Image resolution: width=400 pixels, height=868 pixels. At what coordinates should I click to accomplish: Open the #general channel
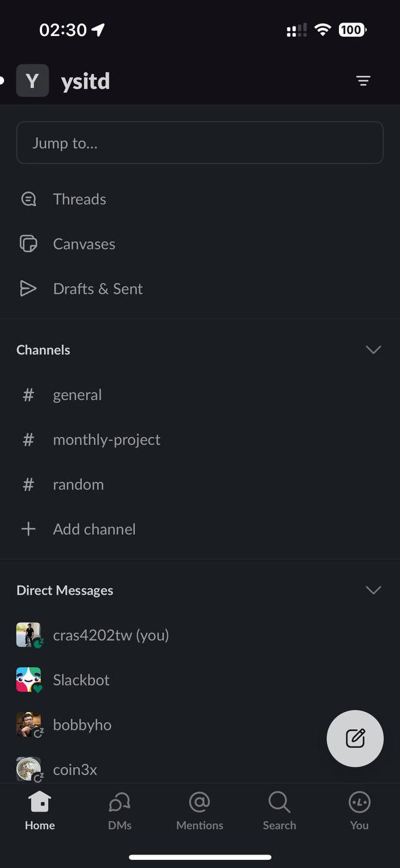click(x=200, y=395)
